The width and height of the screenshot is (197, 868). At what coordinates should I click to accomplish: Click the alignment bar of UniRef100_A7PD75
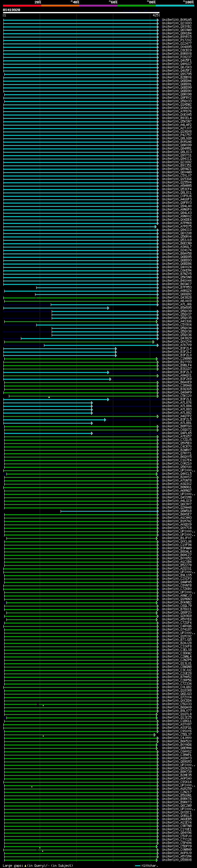tap(80, 227)
